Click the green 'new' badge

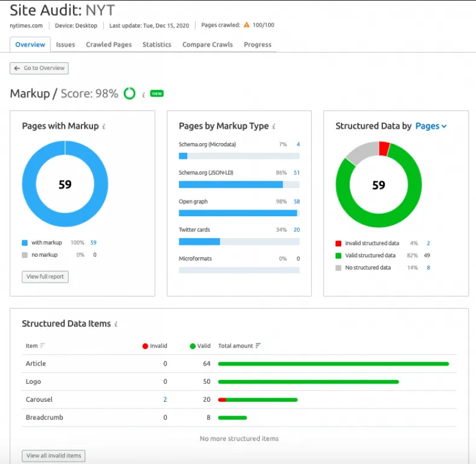point(157,94)
